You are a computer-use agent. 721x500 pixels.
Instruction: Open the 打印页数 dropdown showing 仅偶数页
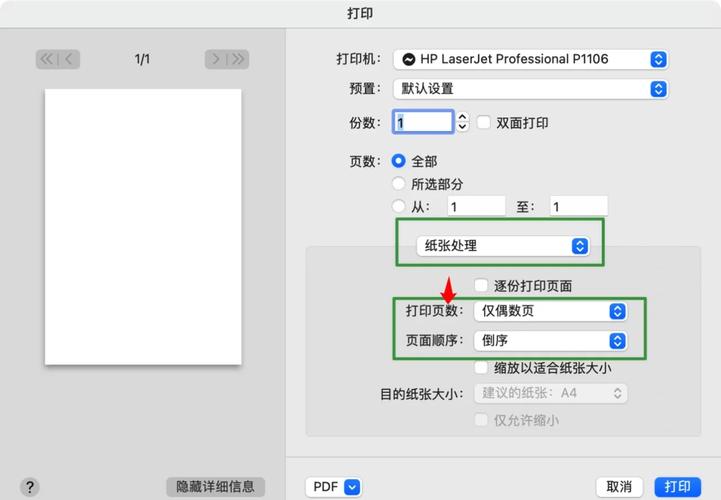tap(550, 311)
